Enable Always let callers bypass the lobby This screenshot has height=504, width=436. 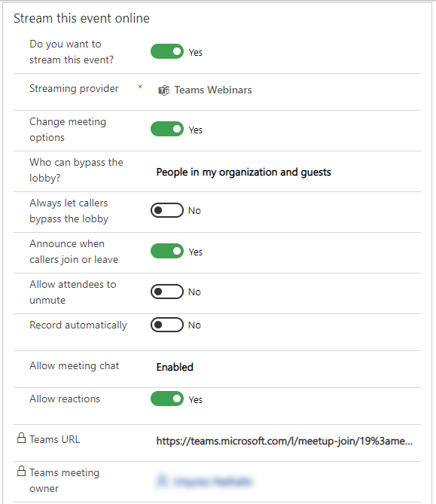pyautogui.click(x=167, y=210)
